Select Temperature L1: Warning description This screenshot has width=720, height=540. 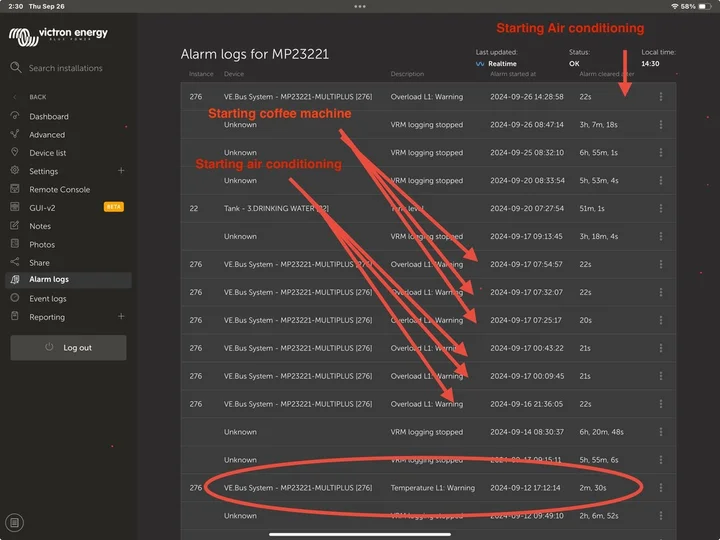coord(433,488)
